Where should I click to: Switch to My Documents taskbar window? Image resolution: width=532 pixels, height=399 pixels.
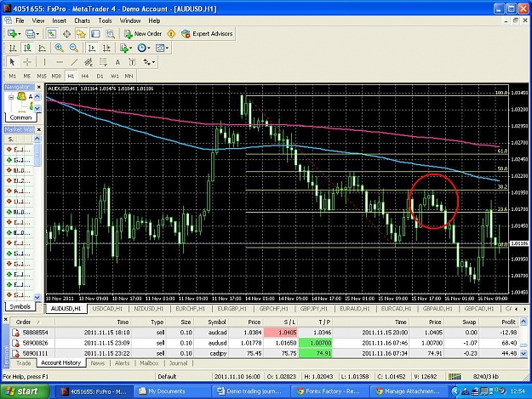pyautogui.click(x=172, y=391)
